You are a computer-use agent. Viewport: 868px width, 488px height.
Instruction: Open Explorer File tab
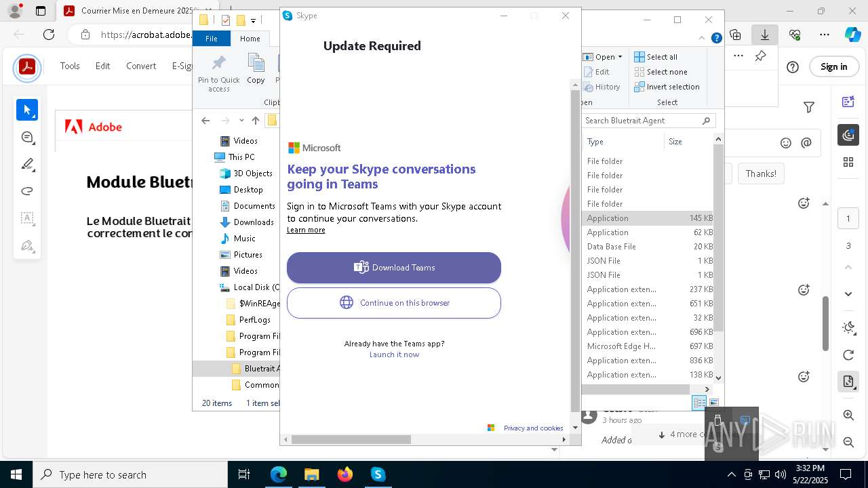coord(212,39)
